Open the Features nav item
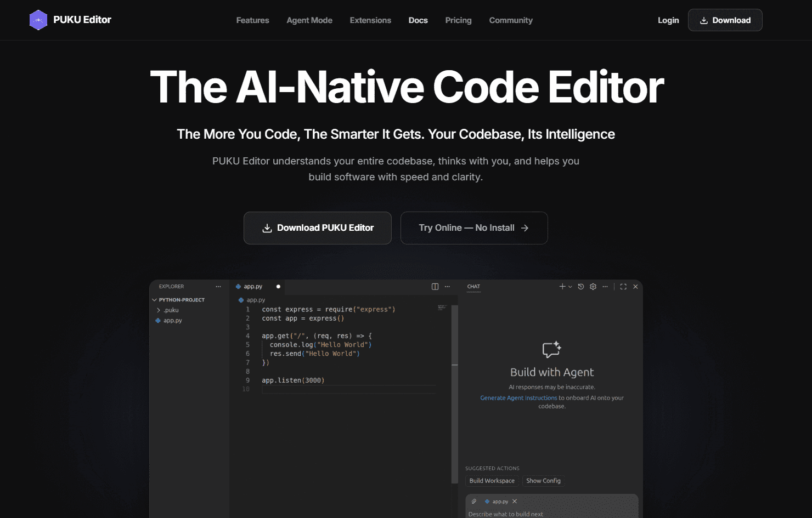The width and height of the screenshot is (812, 518). 252,20
